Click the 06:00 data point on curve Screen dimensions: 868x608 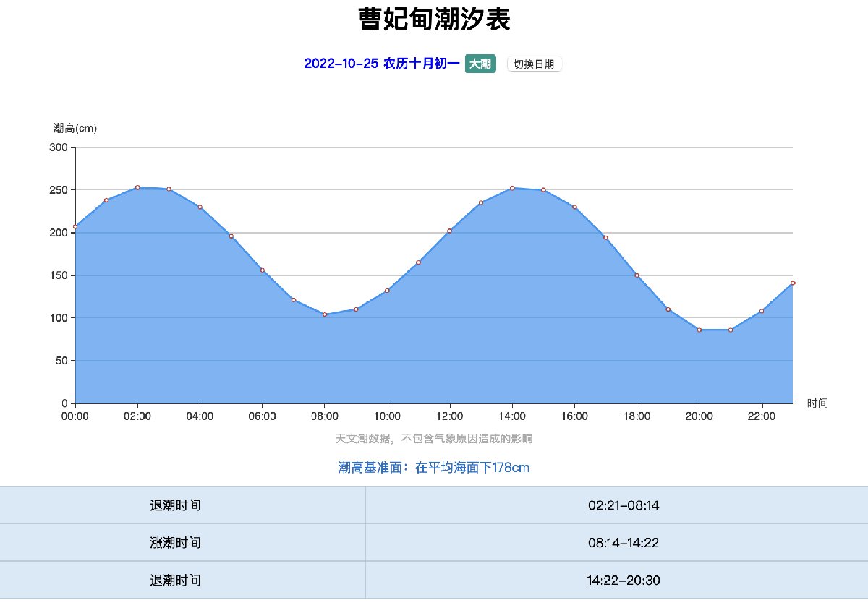[x=263, y=270]
